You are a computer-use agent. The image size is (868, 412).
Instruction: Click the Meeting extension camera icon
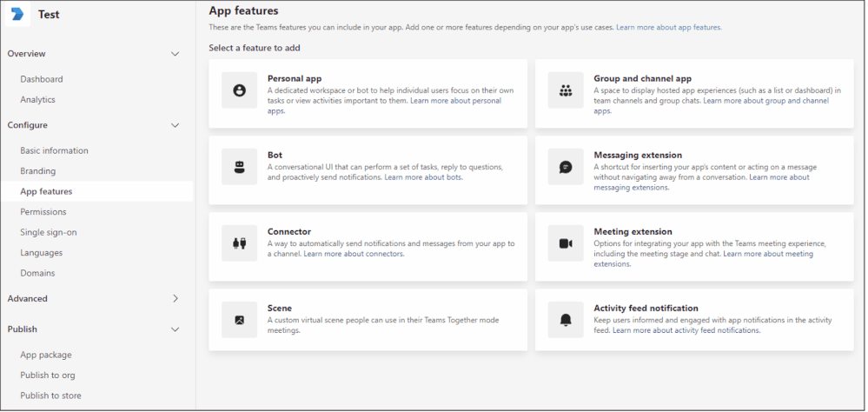coord(566,243)
